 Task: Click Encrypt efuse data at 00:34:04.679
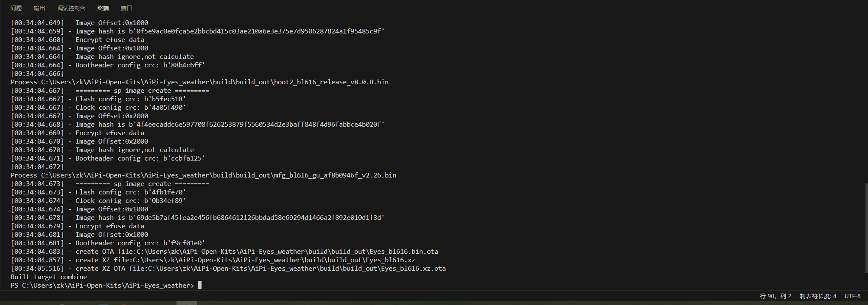tap(110, 226)
